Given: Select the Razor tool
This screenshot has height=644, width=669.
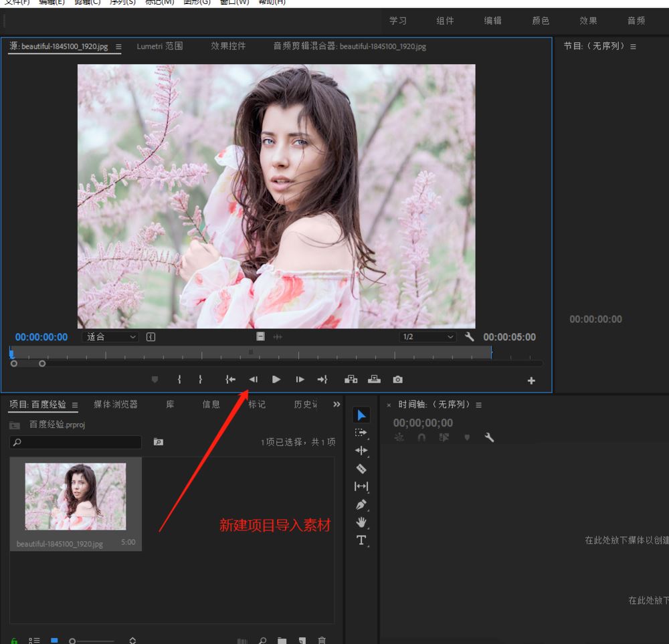Looking at the screenshot, I should [x=361, y=469].
